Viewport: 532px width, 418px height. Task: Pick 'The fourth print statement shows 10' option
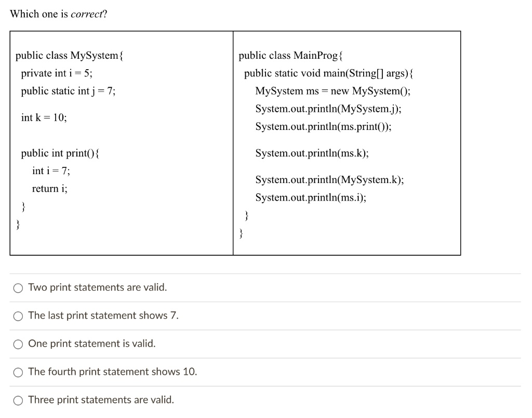point(19,372)
